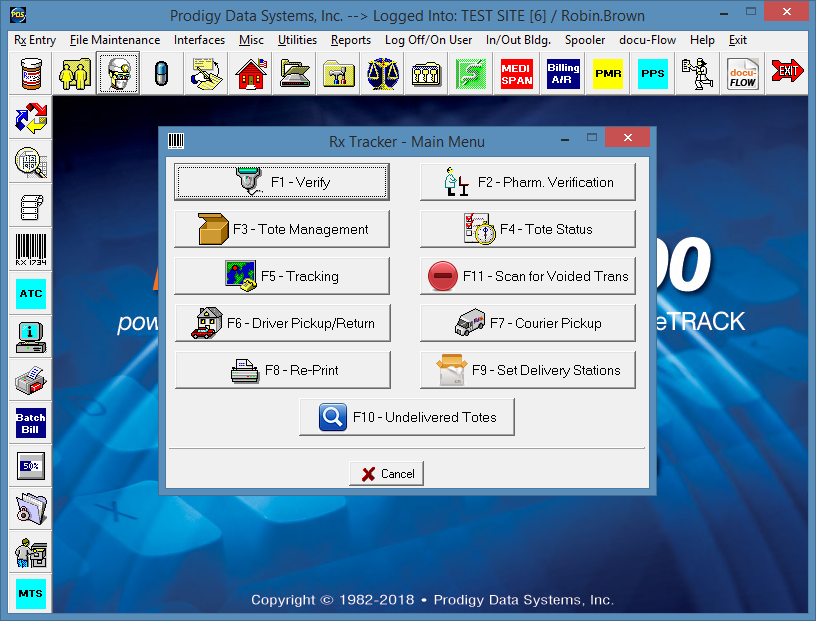
Task: Click the scales of justice toolbar icon
Action: point(381,75)
